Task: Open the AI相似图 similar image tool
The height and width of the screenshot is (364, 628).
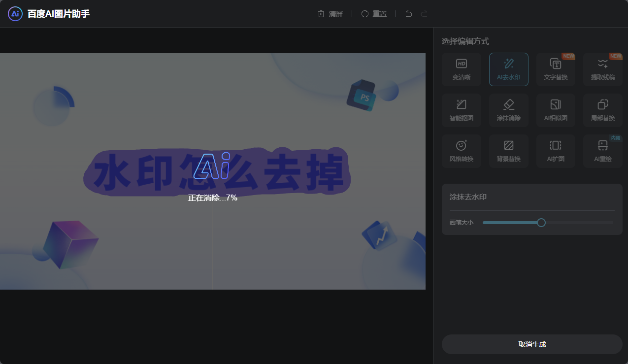Action: (x=555, y=110)
